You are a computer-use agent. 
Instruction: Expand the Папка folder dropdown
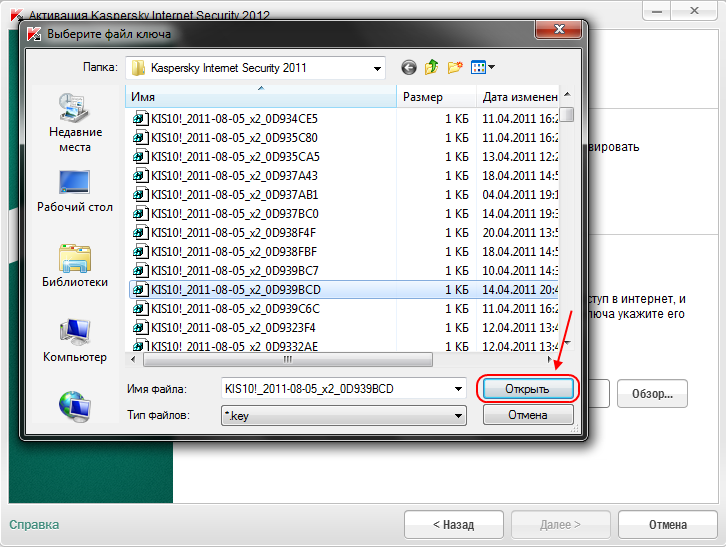[x=377, y=68]
